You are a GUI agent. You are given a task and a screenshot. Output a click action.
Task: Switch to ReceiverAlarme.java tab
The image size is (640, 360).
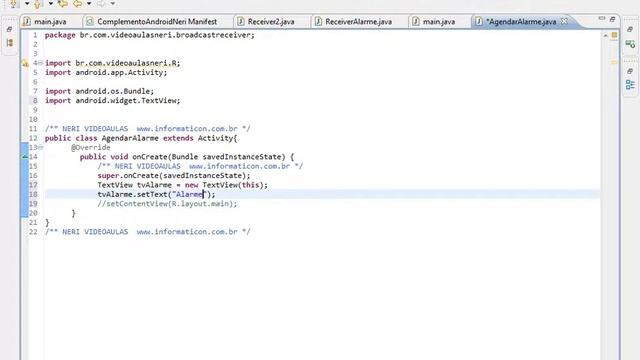pyautogui.click(x=358, y=22)
